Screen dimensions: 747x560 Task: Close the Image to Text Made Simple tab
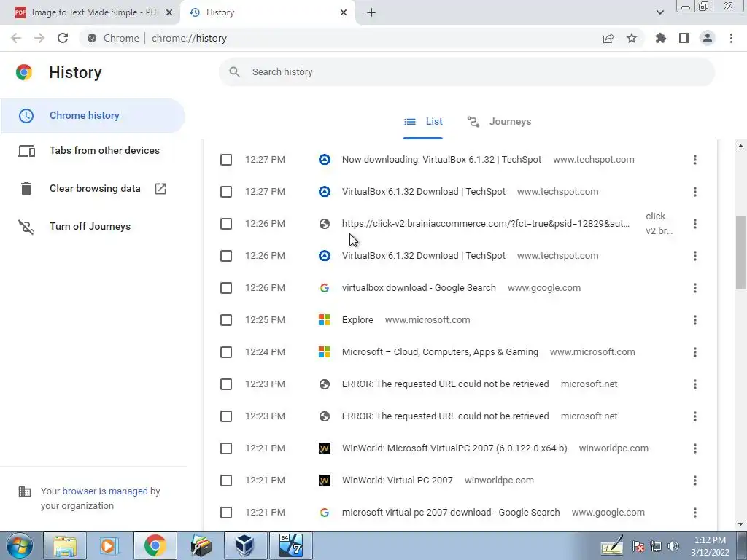pyautogui.click(x=169, y=12)
